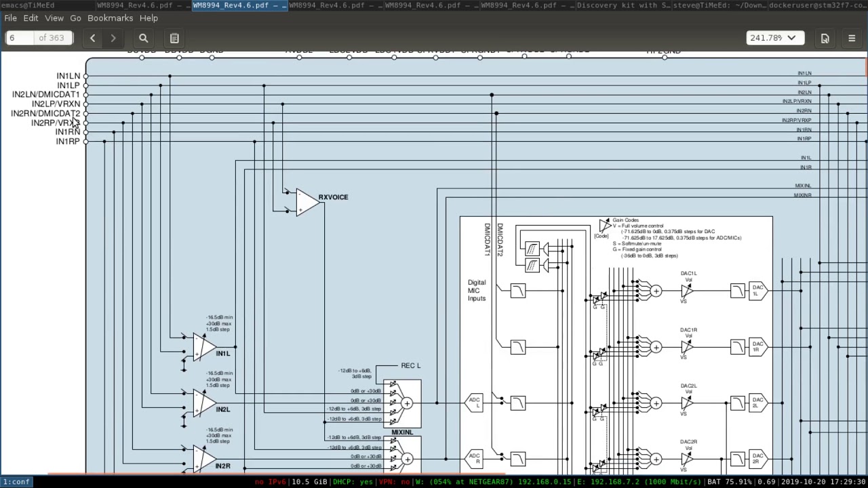Open the zoom level dropdown showing 241.78%
This screenshot has height=488, width=868.
click(x=774, y=38)
